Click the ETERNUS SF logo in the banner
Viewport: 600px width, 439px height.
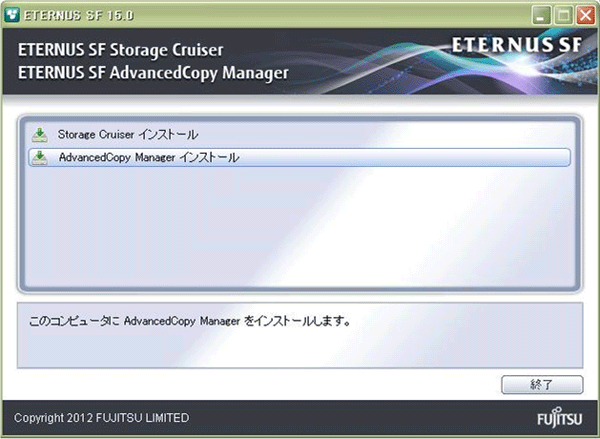click(x=517, y=45)
